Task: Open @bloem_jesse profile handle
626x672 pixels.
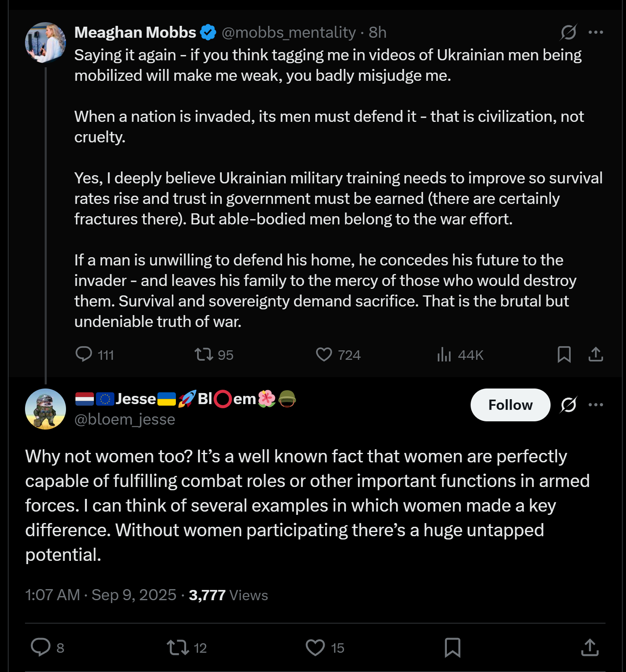Action: [x=125, y=419]
